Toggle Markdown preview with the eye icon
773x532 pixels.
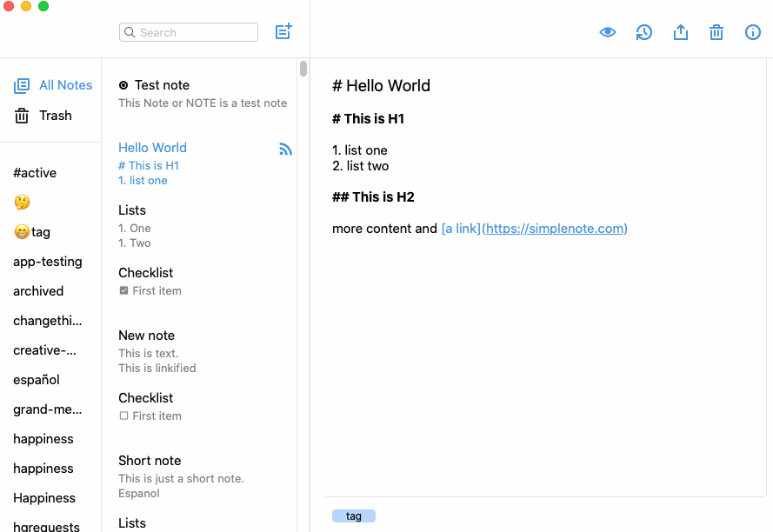(x=608, y=31)
